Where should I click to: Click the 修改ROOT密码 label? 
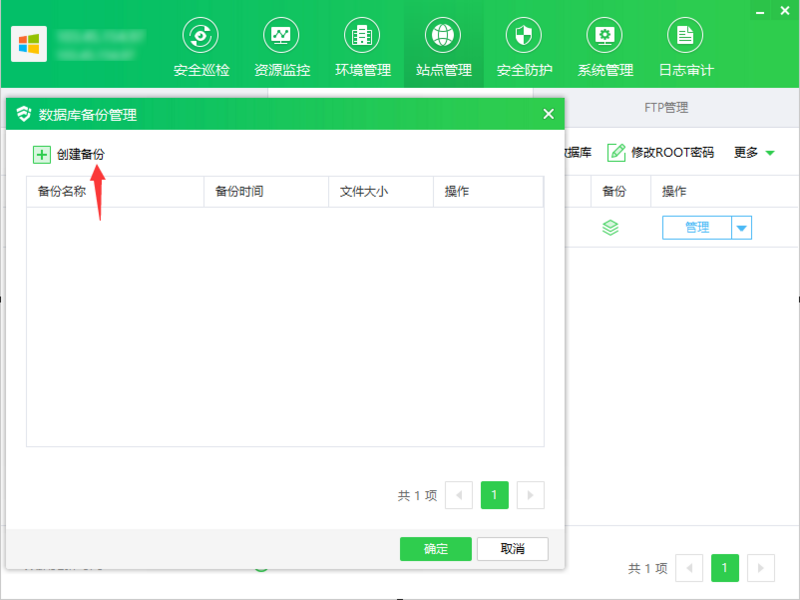[672, 153]
